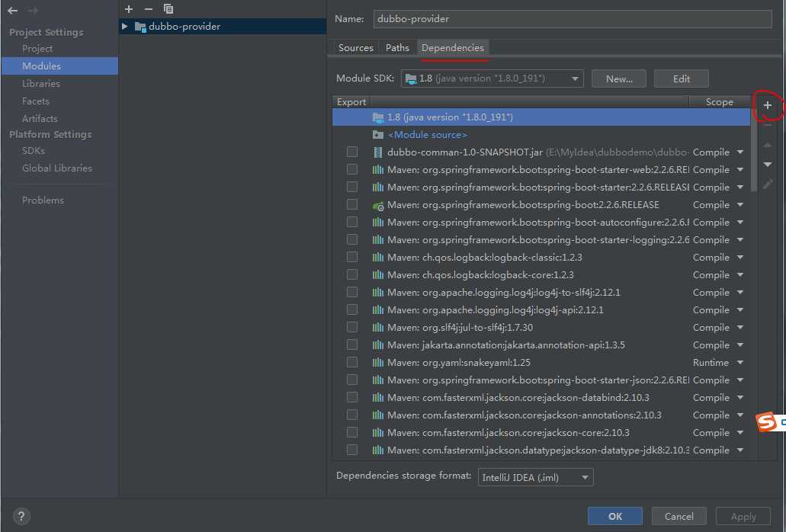The width and height of the screenshot is (786, 532).
Task: Toggle export for snakeyaml 1.25
Action: (352, 362)
